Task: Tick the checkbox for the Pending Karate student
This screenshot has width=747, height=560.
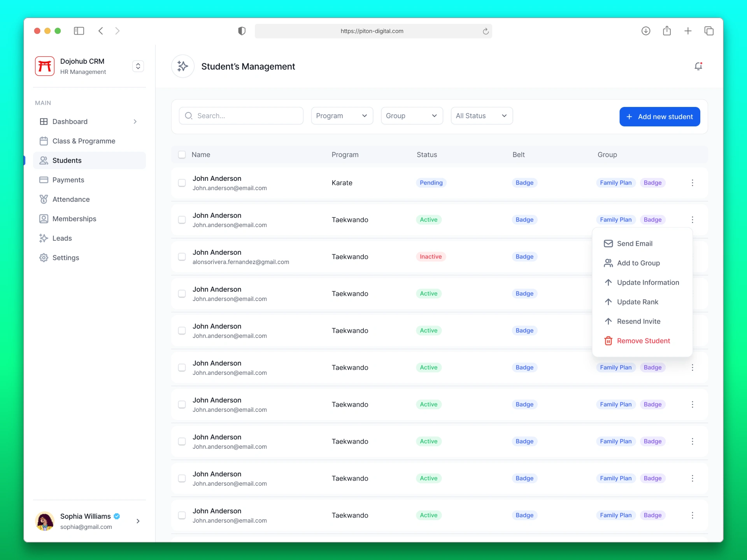Action: 182,183
